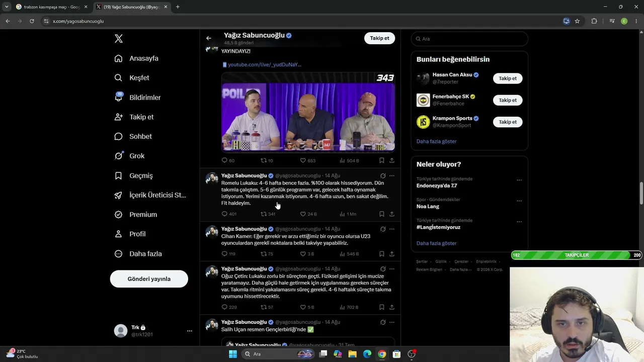The image size is (644, 362).
Task: Bookmark this page with the Chrome star
Action: (577, 21)
